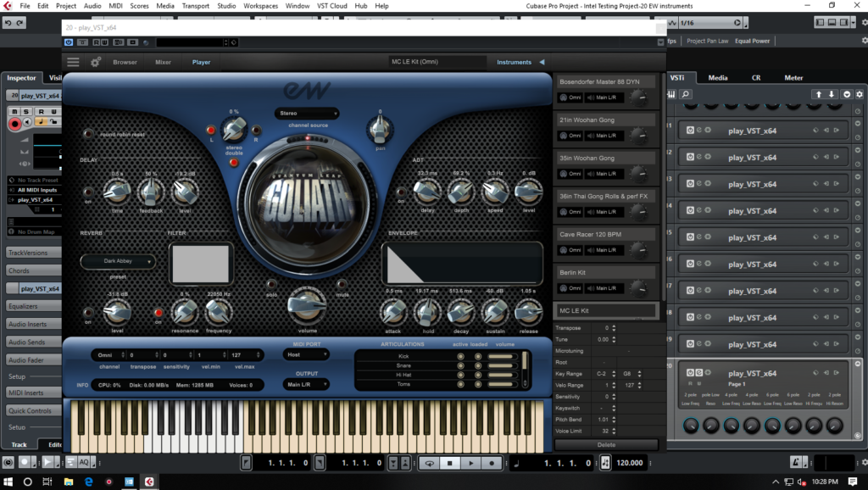Expand the Audio Inserts section in Inspector

pos(33,324)
